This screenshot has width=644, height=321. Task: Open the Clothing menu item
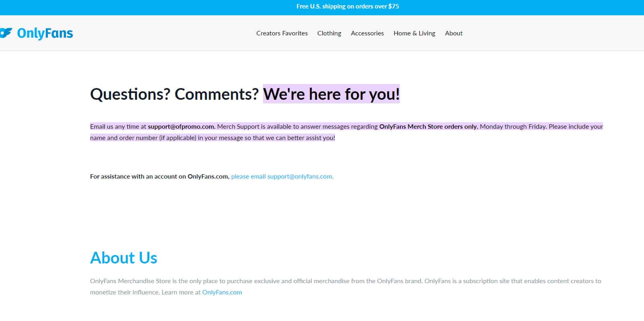pyautogui.click(x=329, y=33)
